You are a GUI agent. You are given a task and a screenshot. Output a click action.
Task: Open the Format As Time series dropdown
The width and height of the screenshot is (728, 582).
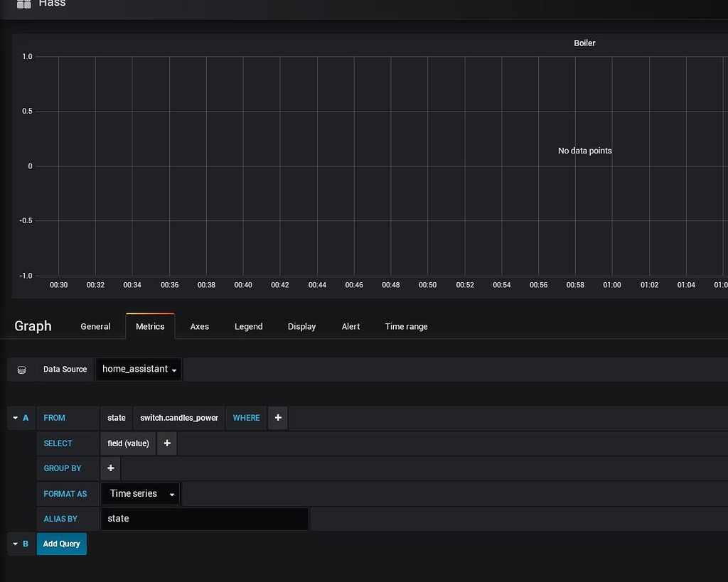tap(140, 493)
